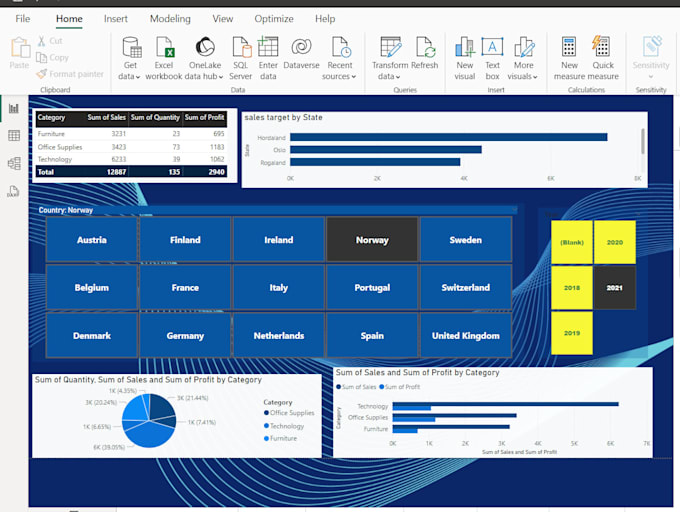This screenshot has height=512, width=680.
Task: Expand Recent sources dropdown arrow
Action: (x=353, y=77)
